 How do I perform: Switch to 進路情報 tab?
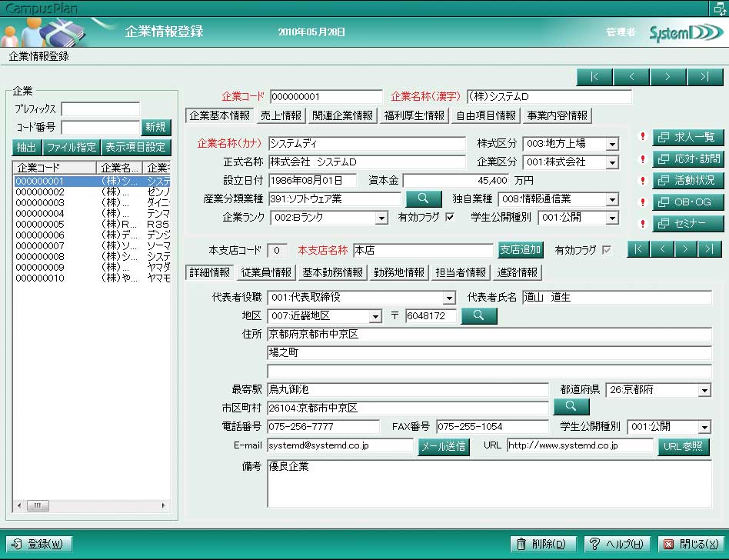point(518,272)
